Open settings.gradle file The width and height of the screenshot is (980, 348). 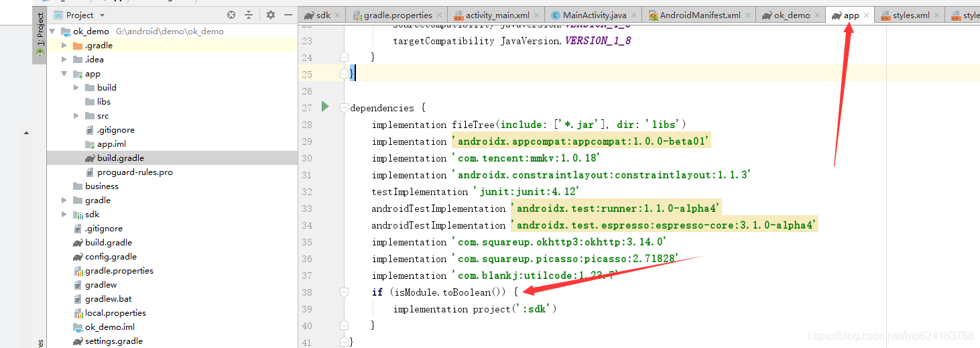pos(108,341)
